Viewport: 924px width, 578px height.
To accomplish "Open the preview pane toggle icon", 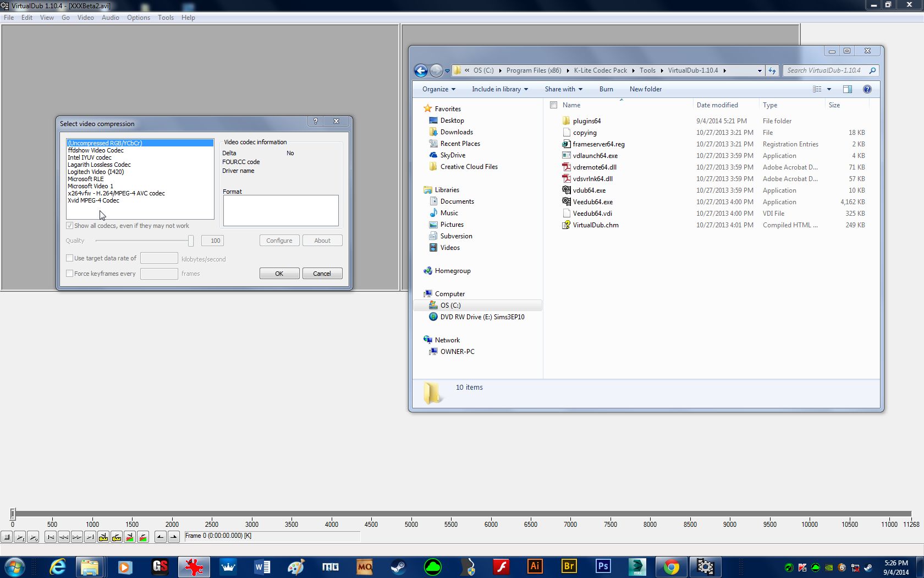I will pyautogui.click(x=847, y=89).
